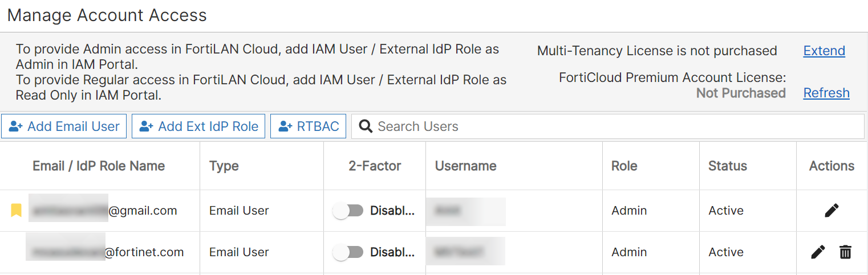Focus the Search Users field
Screen dimensions: 868x275
tap(608, 126)
